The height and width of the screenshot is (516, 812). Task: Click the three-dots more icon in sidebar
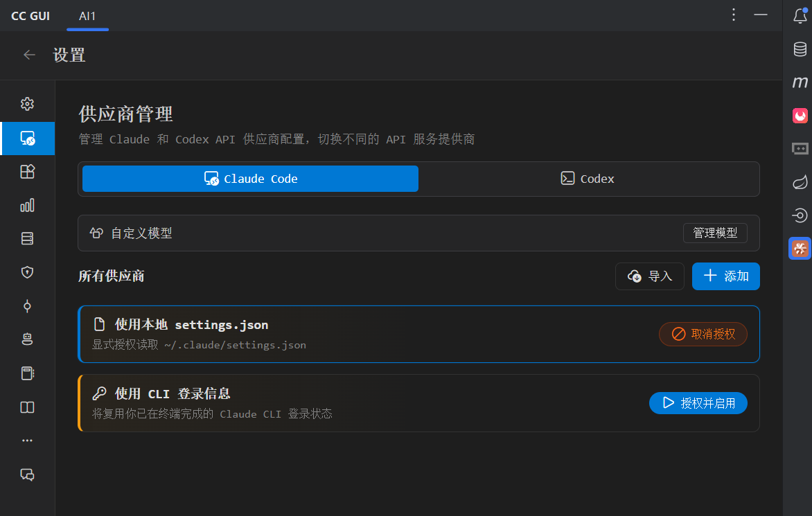point(28,441)
